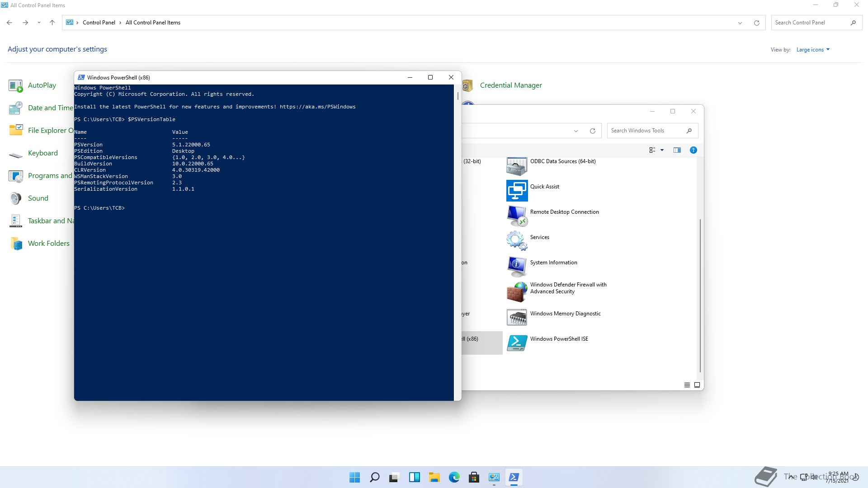The height and width of the screenshot is (488, 868).
Task: Switch to details view in Windows Tools
Action: click(687, 385)
